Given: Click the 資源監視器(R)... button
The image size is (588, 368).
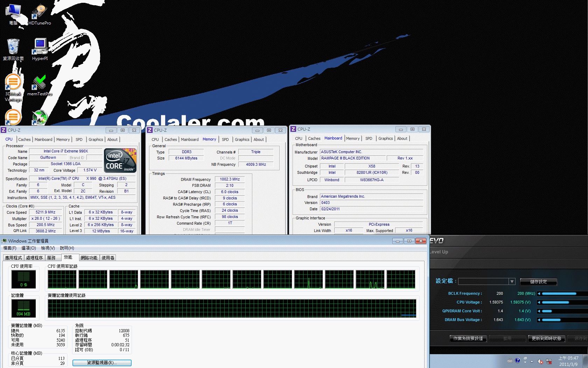Looking at the screenshot, I should [x=102, y=363].
